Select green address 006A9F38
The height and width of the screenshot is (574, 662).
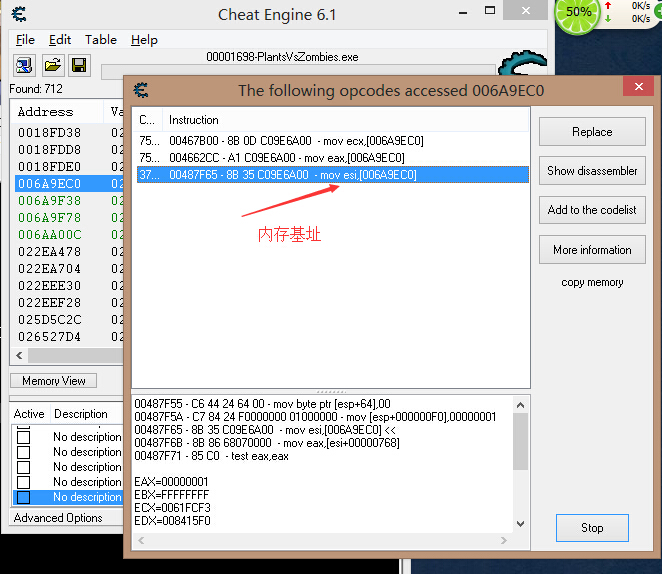[x=49, y=200]
